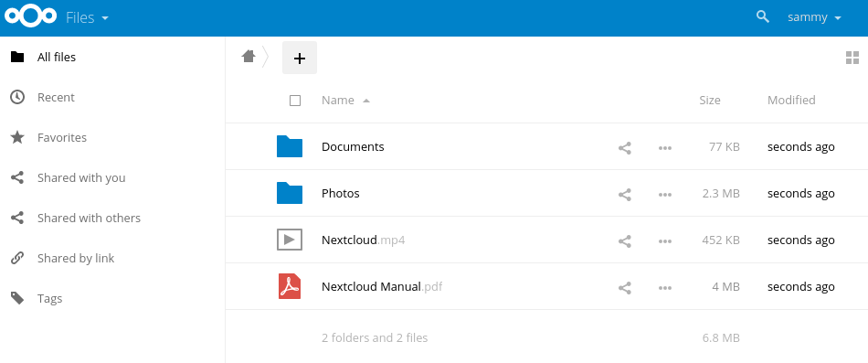The image size is (868, 363).
Task: Click the 2.3 MB size of Photos
Action: [x=721, y=194]
